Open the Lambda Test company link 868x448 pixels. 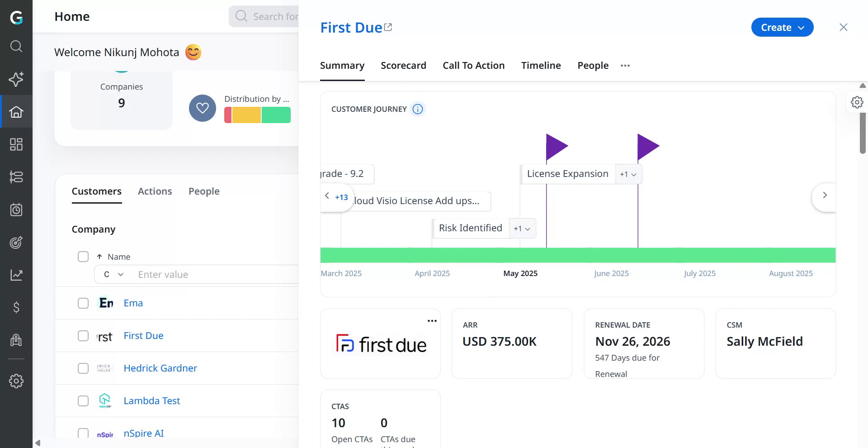(x=151, y=400)
